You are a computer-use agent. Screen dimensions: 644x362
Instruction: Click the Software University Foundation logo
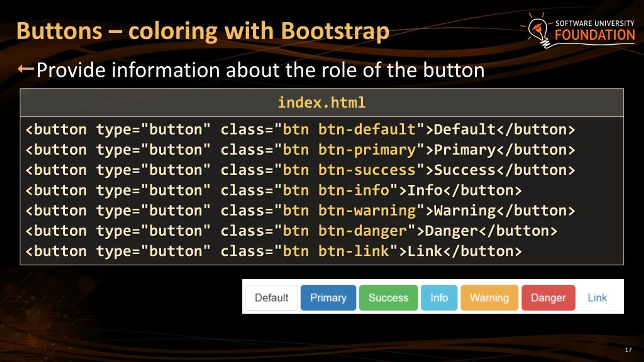[578, 31]
